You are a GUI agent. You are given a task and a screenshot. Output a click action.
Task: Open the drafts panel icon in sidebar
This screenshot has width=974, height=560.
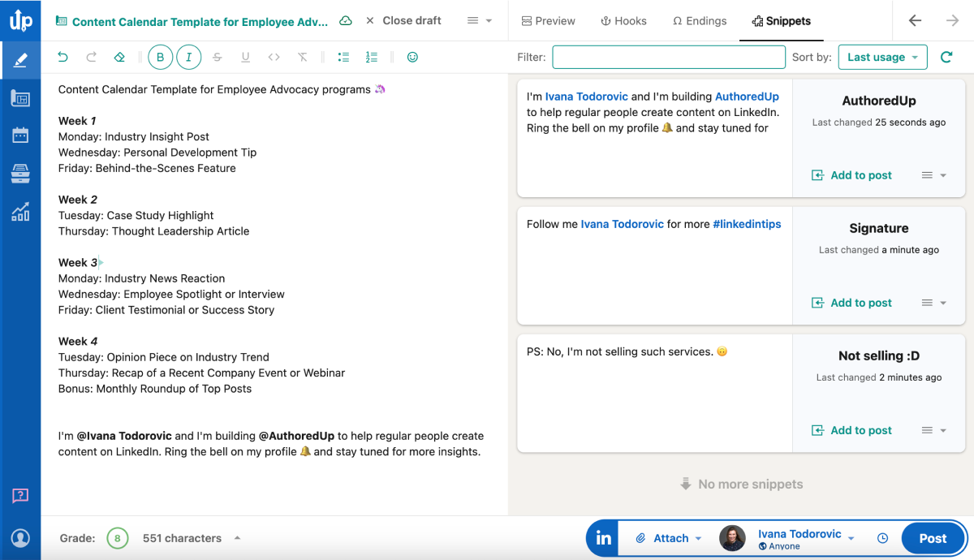click(x=20, y=98)
